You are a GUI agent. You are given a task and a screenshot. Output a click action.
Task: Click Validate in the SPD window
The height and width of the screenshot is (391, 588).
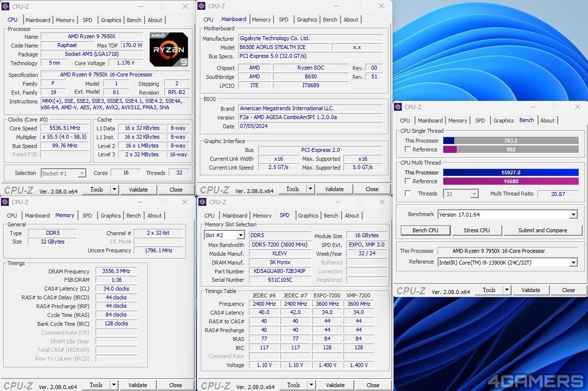335,385
